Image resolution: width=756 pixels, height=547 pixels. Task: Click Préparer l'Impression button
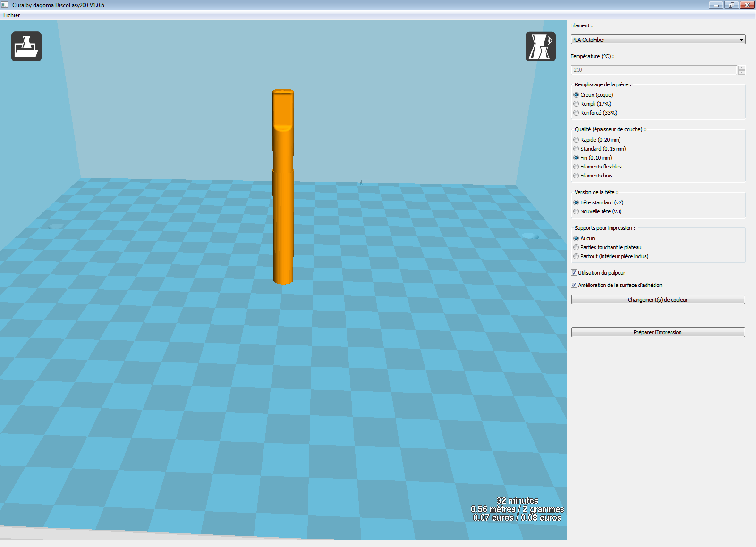(658, 332)
